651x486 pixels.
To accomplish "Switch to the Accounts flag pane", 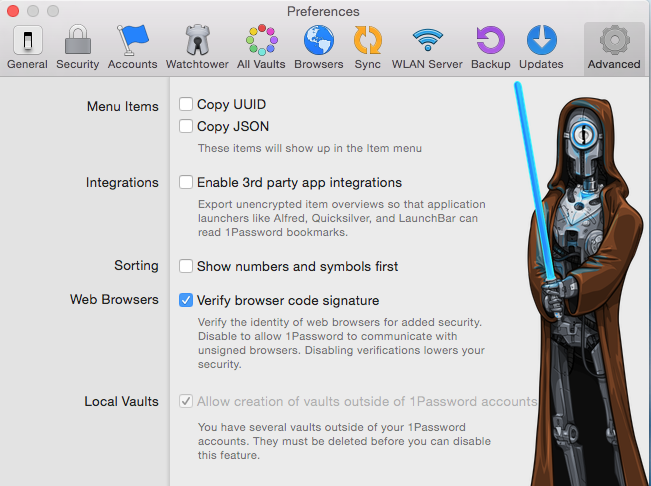I will pyautogui.click(x=132, y=47).
